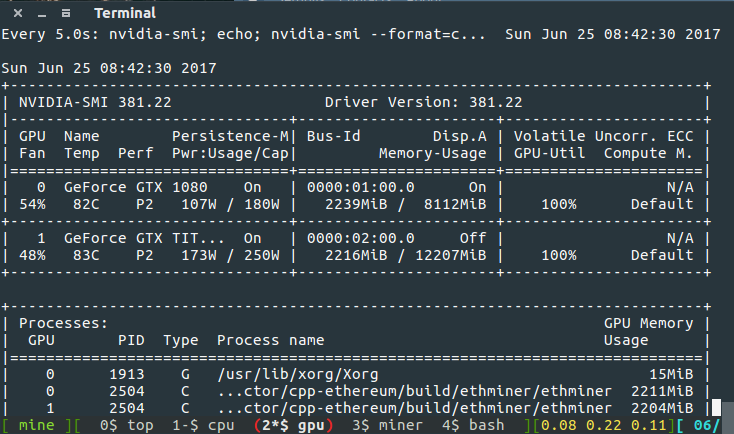Viewport: 734px width, 434px height.
Task: Click the /usr/lib/xorg/Xorg process name
Action: (283, 373)
